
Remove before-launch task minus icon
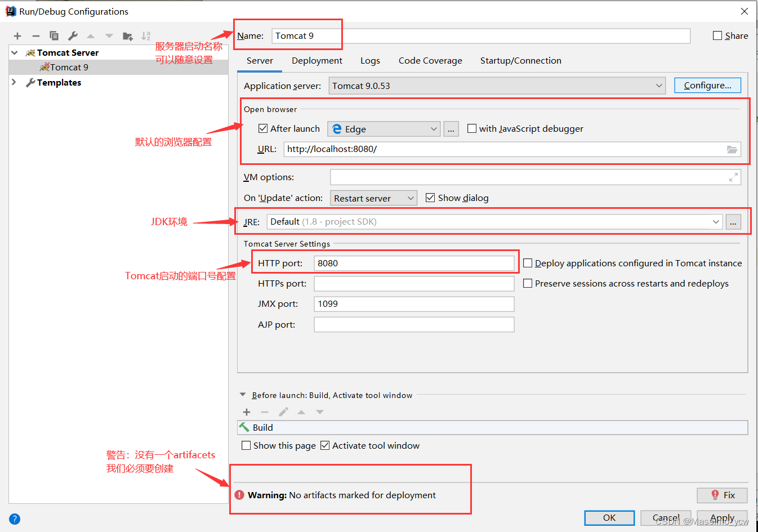point(265,412)
